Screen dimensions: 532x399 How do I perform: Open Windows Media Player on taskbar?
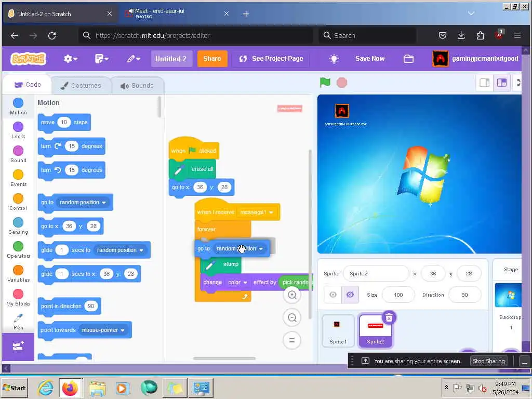point(123,388)
